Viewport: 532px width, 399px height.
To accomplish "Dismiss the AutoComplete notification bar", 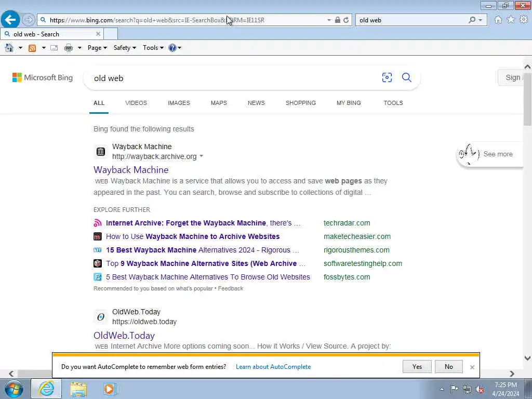I will (472, 367).
